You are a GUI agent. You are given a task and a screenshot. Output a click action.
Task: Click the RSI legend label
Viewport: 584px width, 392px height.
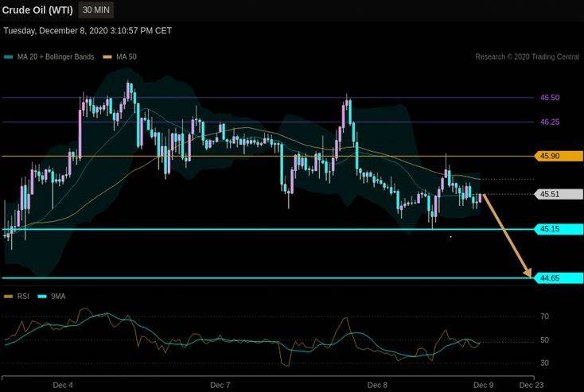click(x=23, y=297)
